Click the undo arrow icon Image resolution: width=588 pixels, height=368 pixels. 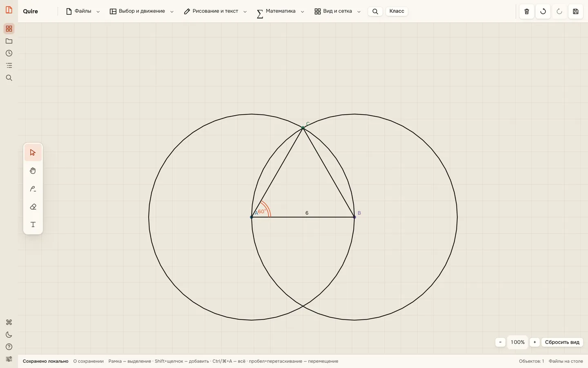click(x=543, y=11)
